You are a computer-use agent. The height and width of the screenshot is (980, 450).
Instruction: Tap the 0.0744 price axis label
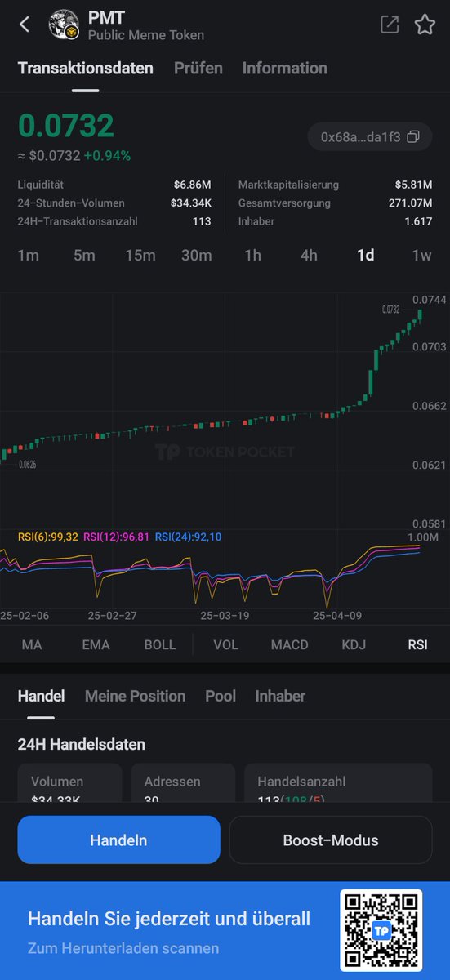(430, 300)
